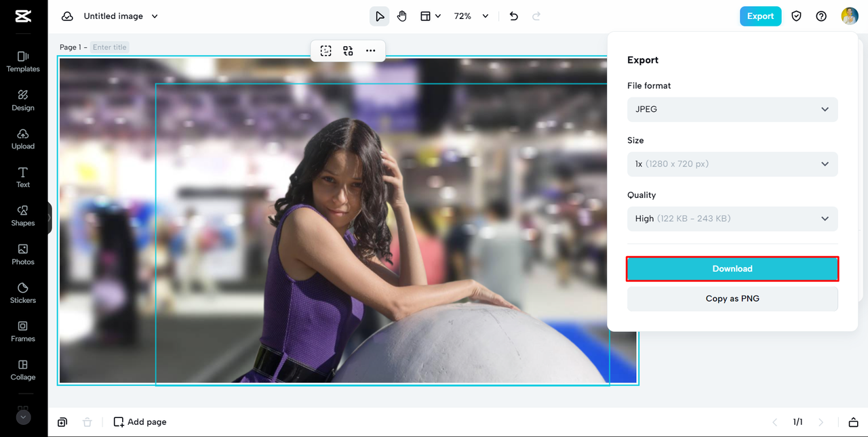This screenshot has width=868, height=437.
Task: Expand the File format JPEG dropdown
Action: (732, 109)
